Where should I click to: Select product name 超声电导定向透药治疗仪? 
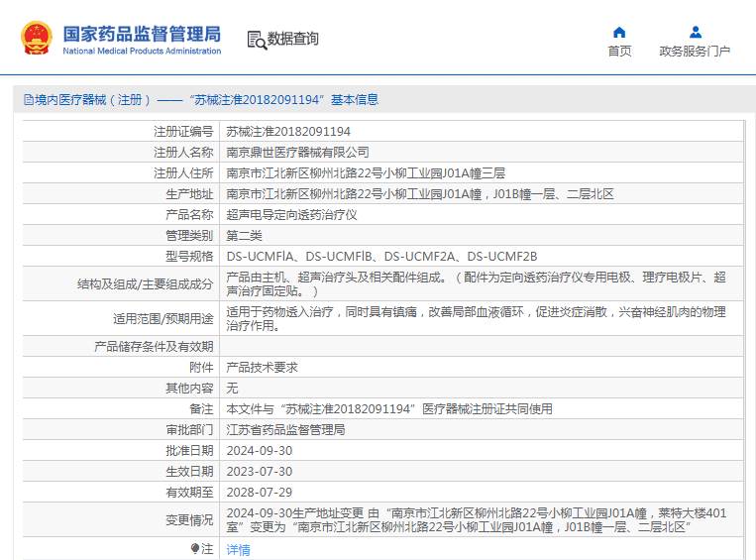coord(291,215)
